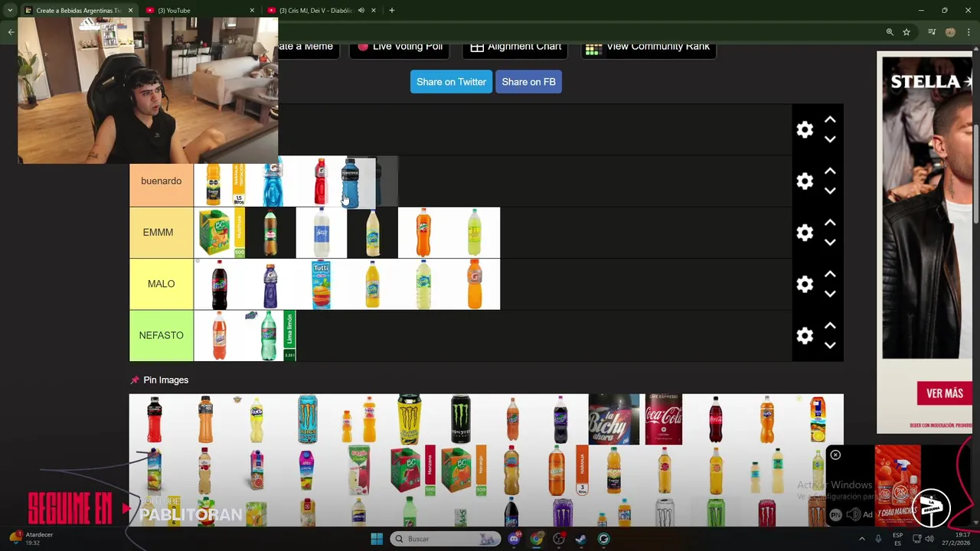
Task: Select the BC juice box in EMMM tier
Action: (220, 233)
